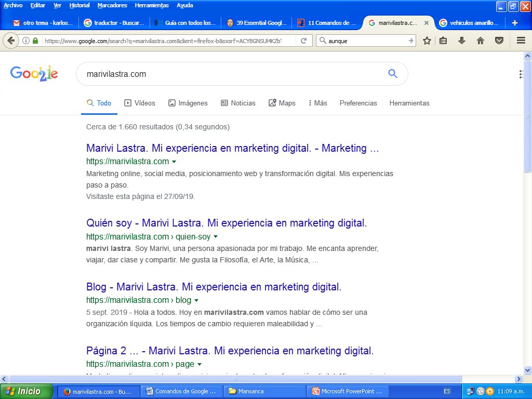Open the Historial menu
Screen dimensions: 532x399
click(79, 5)
